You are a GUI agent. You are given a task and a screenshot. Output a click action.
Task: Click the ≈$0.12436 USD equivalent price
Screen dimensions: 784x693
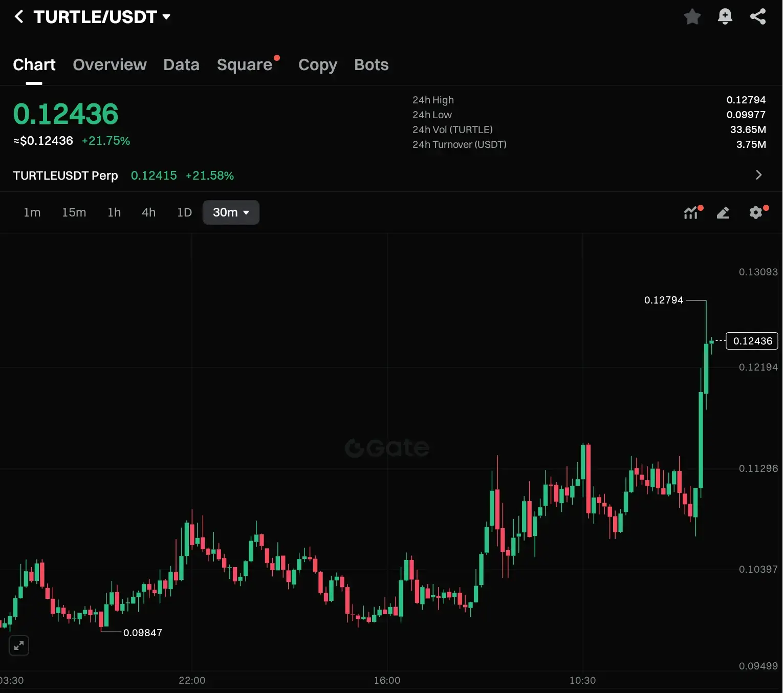click(43, 141)
